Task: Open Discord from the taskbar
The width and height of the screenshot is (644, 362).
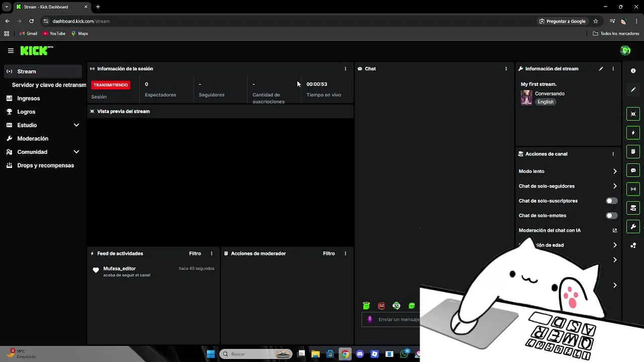Action: click(x=360, y=354)
